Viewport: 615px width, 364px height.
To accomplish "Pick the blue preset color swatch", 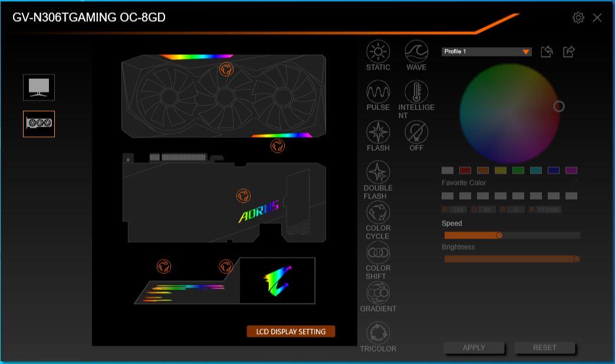I will (554, 170).
